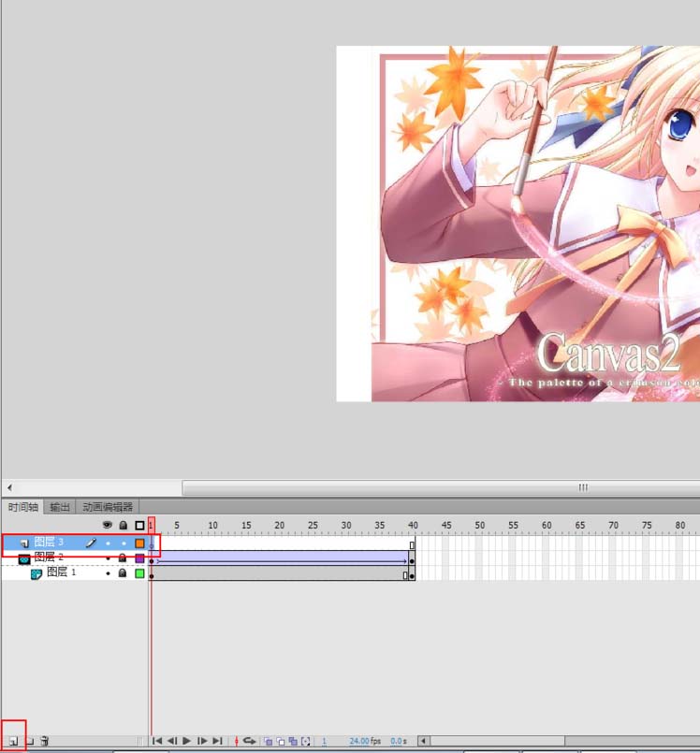Click the lock icon in layer header
The height and width of the screenshot is (753, 700).
123,526
